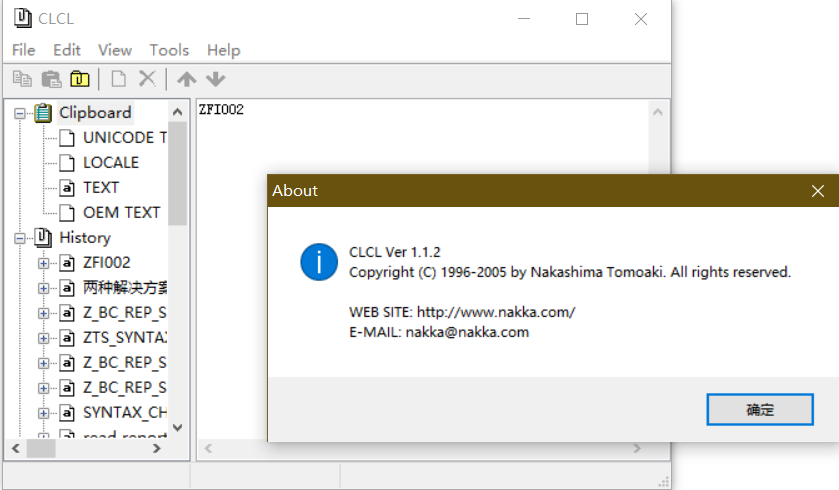This screenshot has width=839, height=490.
Task: Expand the first Z_BC_REP_S history entry
Action: click(x=43, y=313)
